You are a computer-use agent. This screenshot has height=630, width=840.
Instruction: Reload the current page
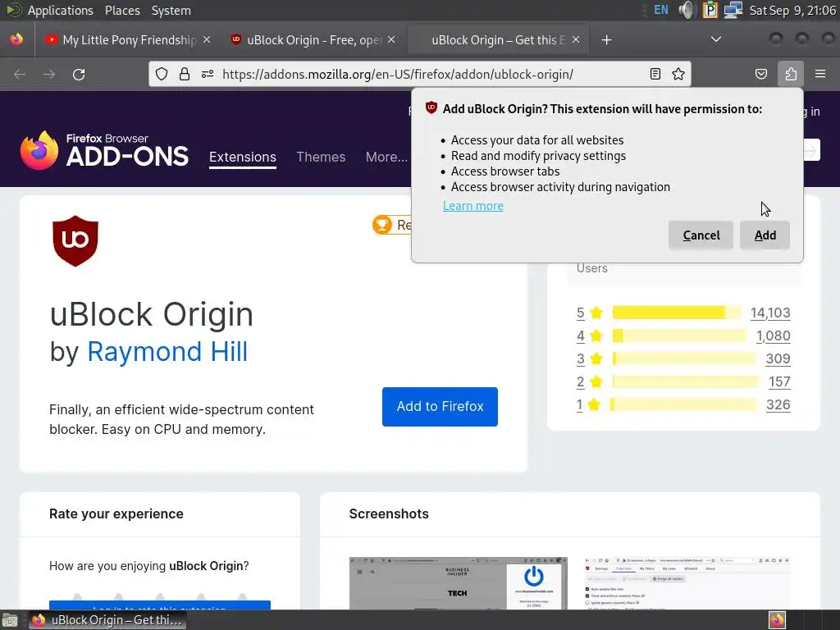click(79, 74)
